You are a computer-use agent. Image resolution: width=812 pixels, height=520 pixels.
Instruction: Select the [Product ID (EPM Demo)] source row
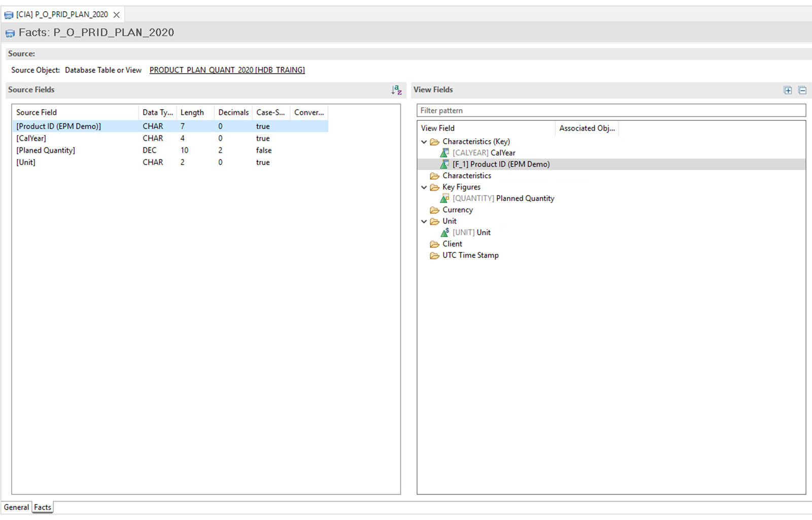coord(171,126)
